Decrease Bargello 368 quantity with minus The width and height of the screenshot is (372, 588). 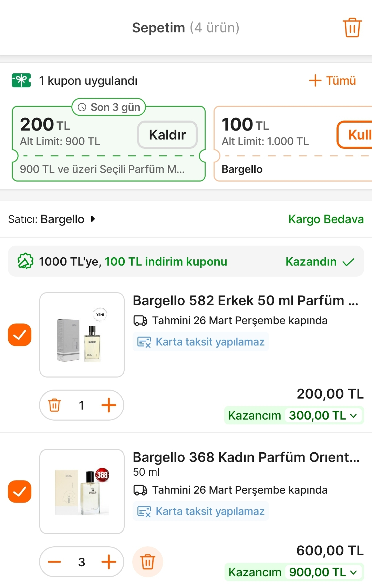[x=54, y=562]
